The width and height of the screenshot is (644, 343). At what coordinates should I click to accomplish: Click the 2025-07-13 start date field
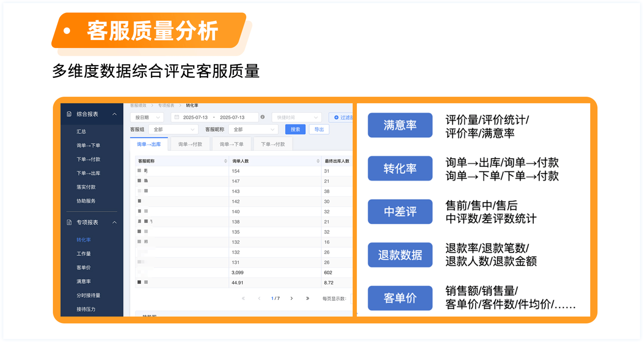pyautogui.click(x=195, y=117)
